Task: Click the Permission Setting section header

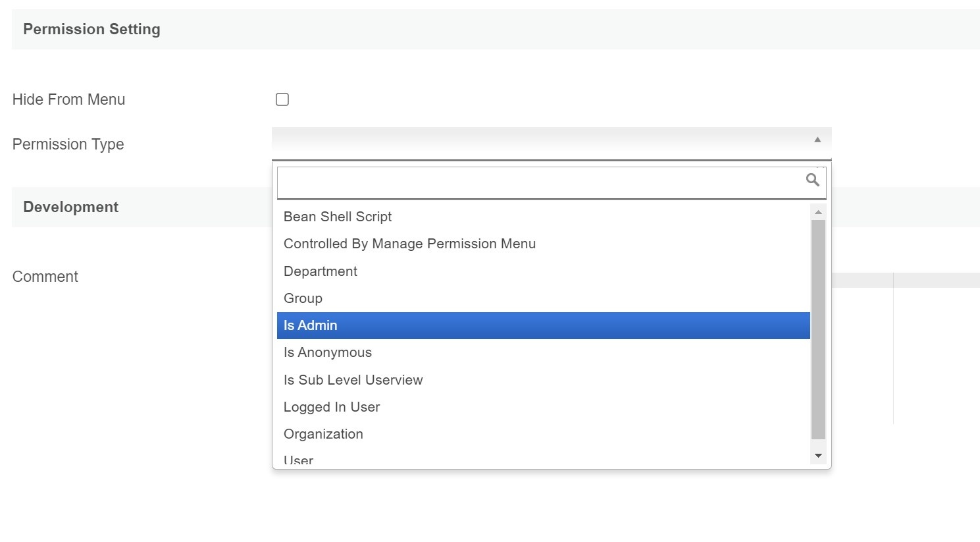Action: click(x=91, y=29)
